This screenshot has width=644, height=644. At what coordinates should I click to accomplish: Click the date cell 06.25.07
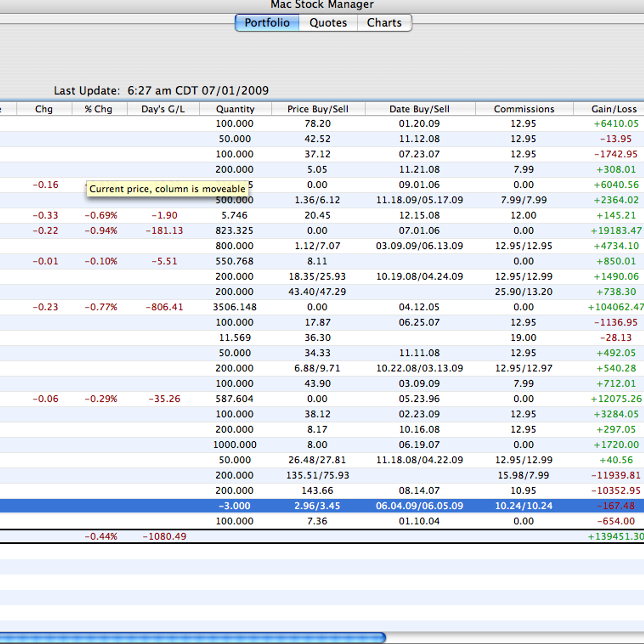click(x=419, y=322)
